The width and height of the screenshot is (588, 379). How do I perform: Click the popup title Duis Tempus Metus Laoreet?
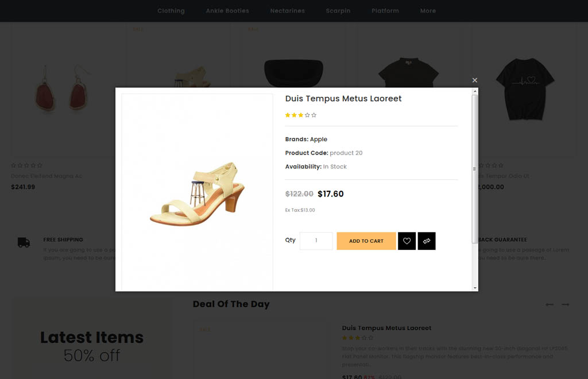[343, 99]
